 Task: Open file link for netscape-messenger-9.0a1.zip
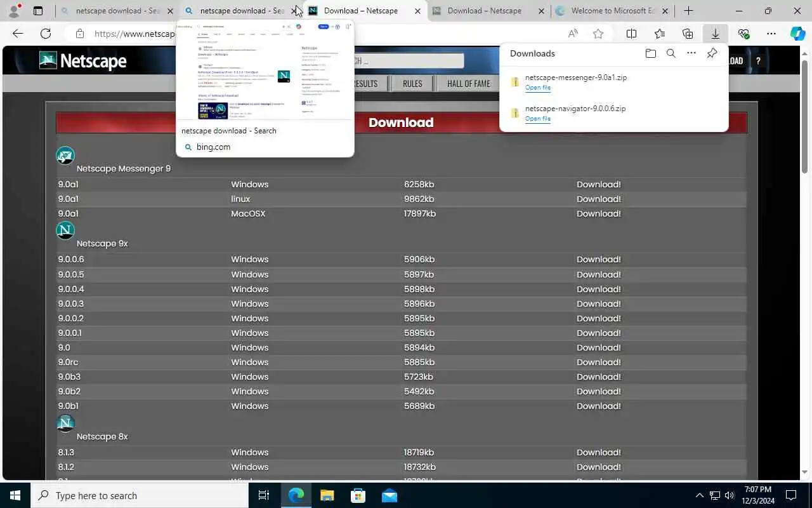click(538, 88)
